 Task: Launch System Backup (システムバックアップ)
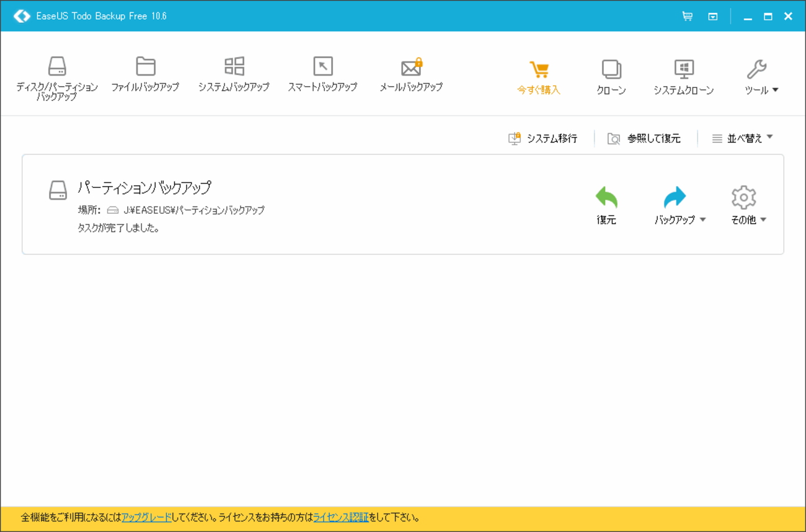pos(234,74)
